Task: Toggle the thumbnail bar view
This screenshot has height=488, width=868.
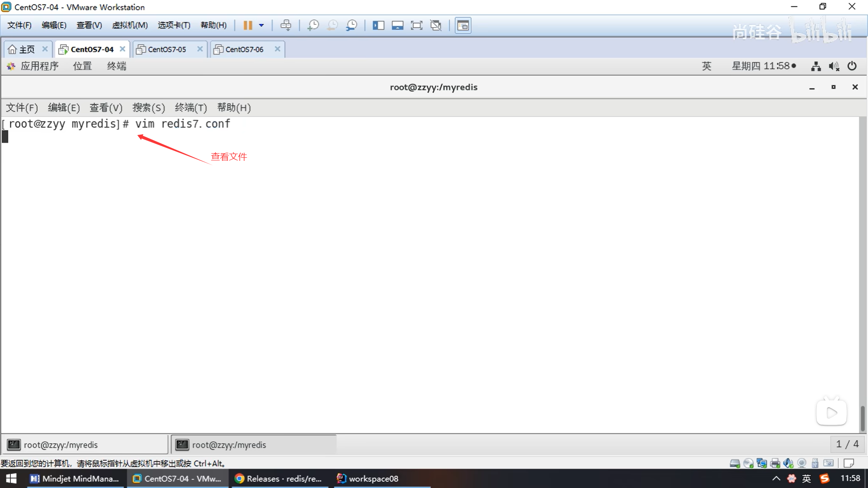Action: (x=397, y=25)
